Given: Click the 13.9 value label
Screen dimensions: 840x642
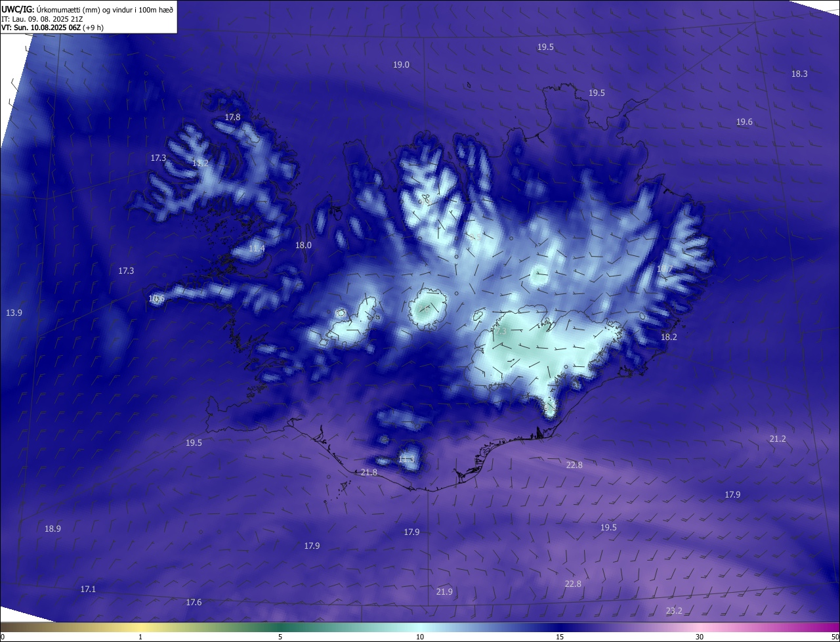Looking at the screenshot, I should coord(14,313).
